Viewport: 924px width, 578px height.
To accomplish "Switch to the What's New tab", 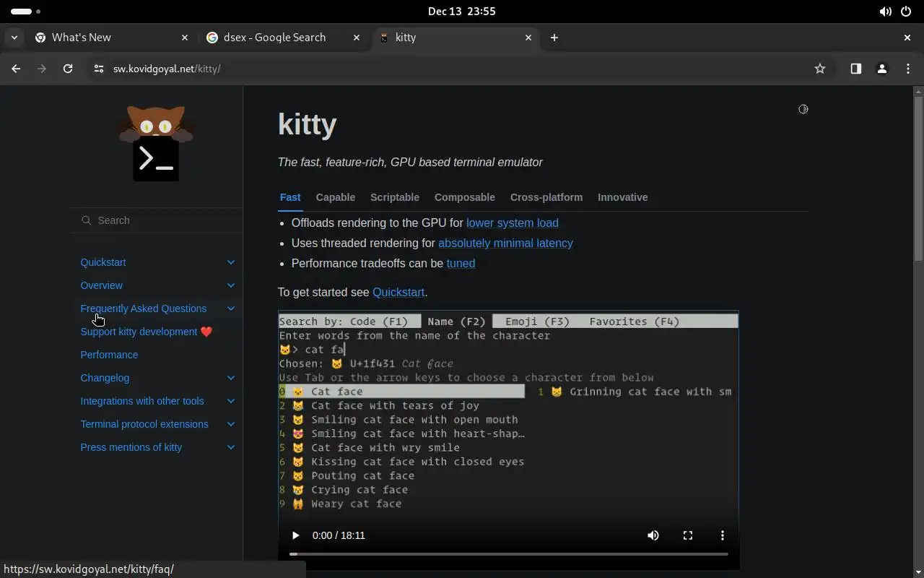I will [x=112, y=38].
